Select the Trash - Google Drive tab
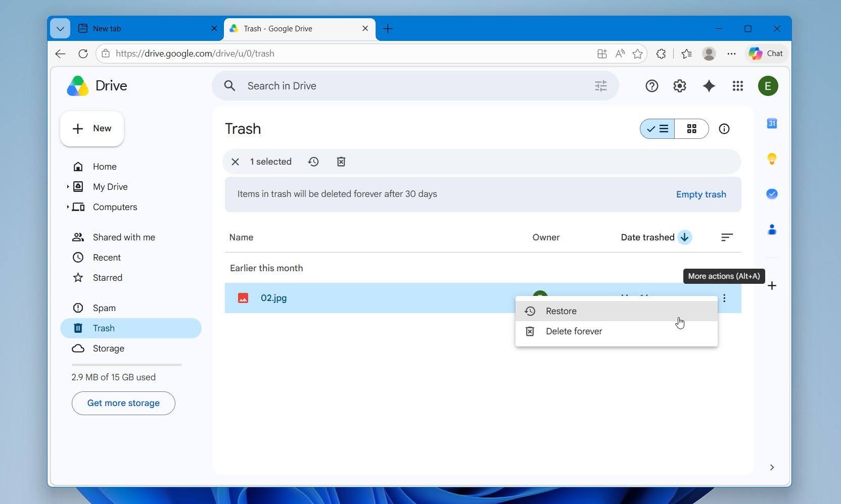This screenshot has width=841, height=504. pos(299,29)
